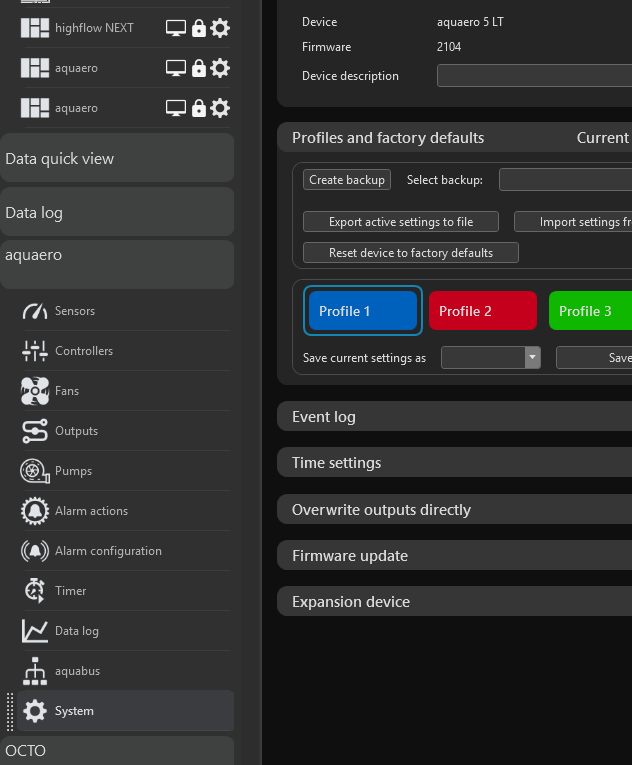Expand the OCTO sidebar section
The height and width of the screenshot is (765, 632).
tap(117, 750)
